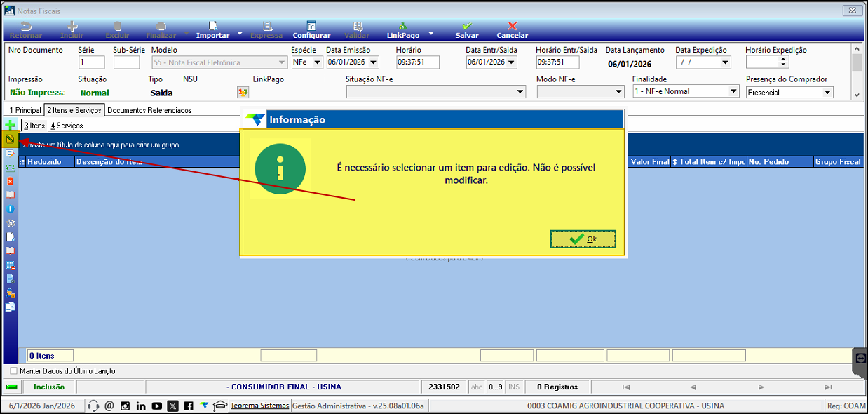This screenshot has height=414, width=868.
Task: Expand the Espécie NFe dropdown
Action: (316, 62)
